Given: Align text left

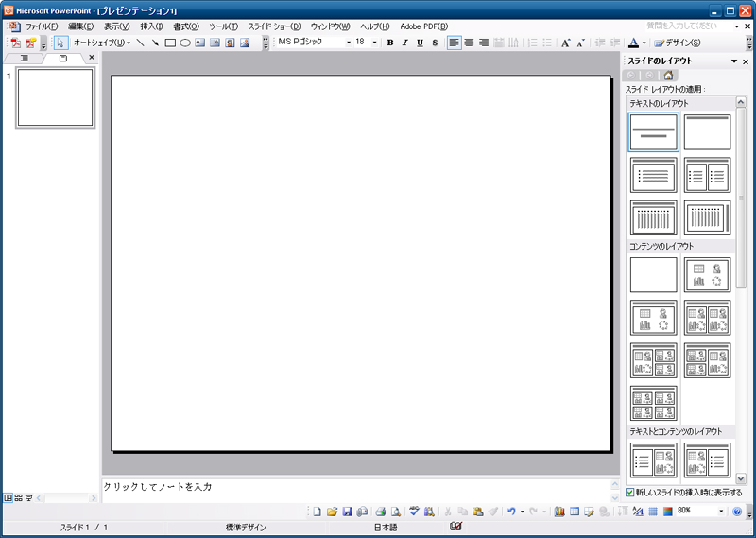Looking at the screenshot, I should 454,43.
